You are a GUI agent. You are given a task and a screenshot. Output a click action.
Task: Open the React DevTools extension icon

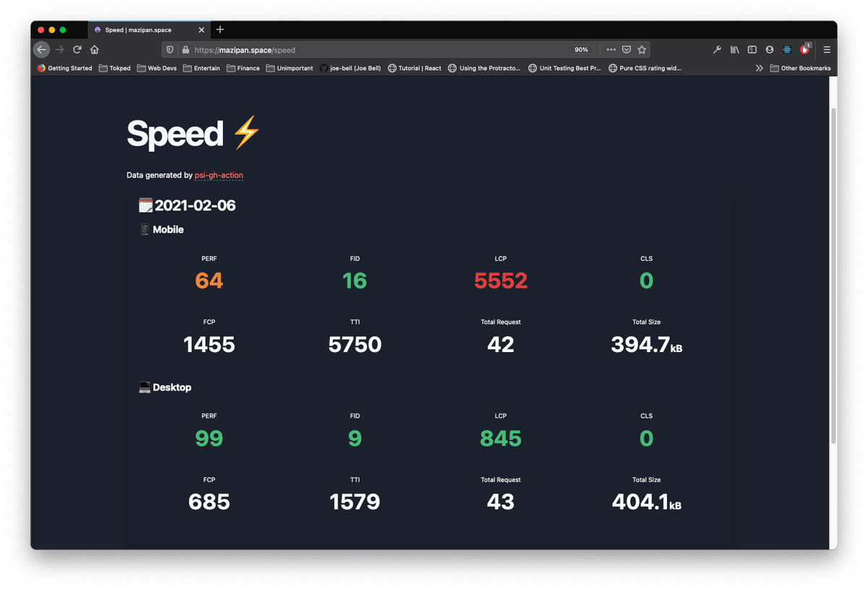[787, 50]
